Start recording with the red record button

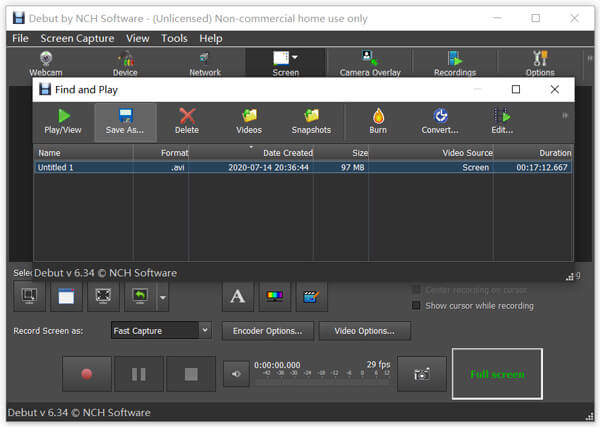(87, 374)
